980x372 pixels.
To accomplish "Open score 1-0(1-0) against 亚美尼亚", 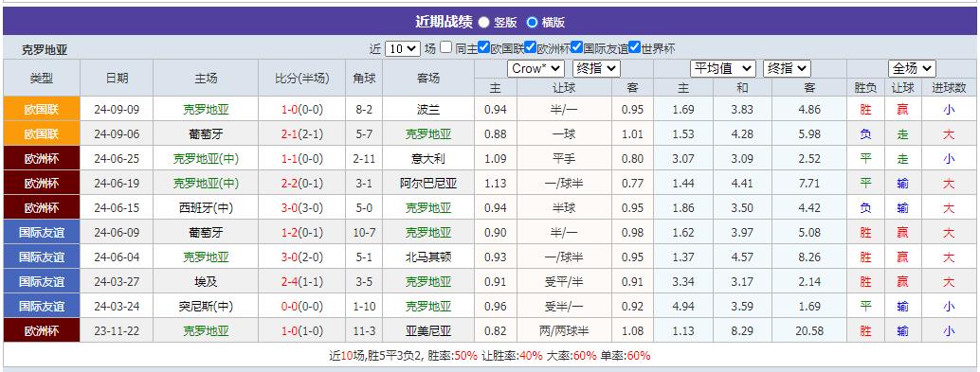I will tap(302, 331).
